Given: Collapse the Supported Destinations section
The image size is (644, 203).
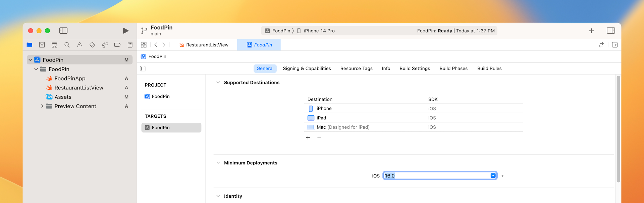Looking at the screenshot, I should [218, 82].
